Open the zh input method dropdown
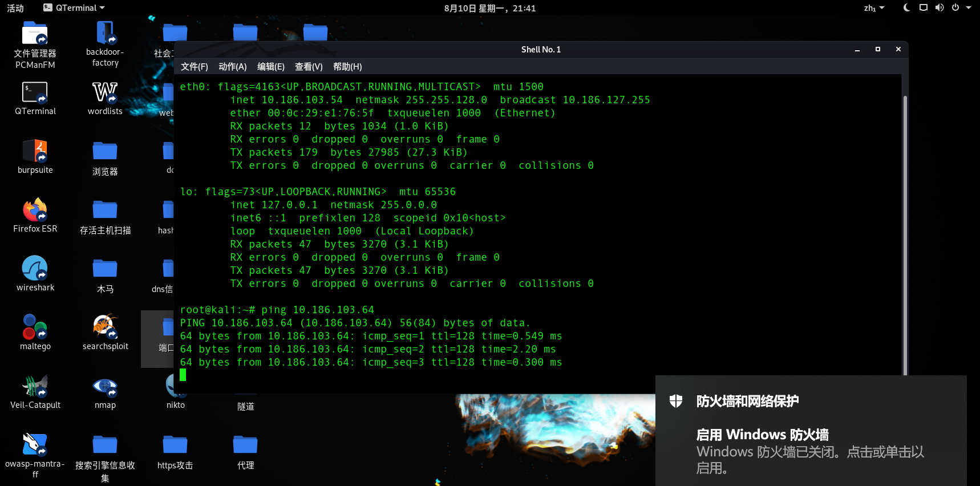The height and width of the screenshot is (486, 980). [x=874, y=8]
